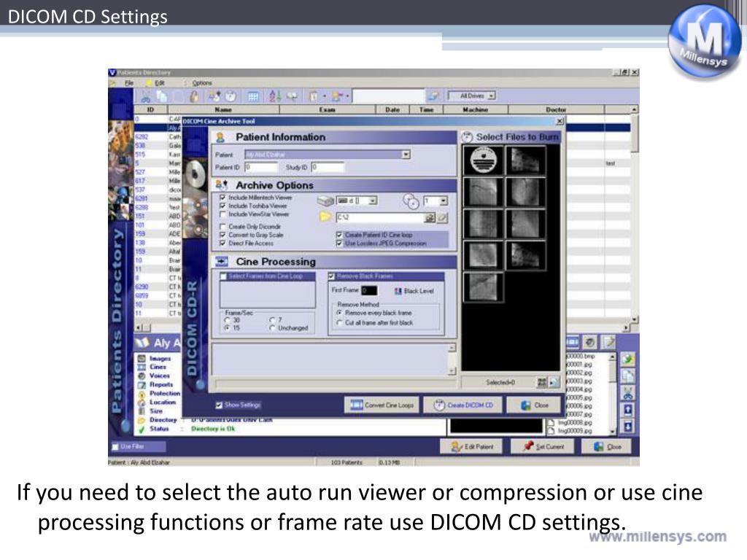The width and height of the screenshot is (747, 560).
Task: Click the select-all grid icon beside Selected=0
Action: (542, 382)
